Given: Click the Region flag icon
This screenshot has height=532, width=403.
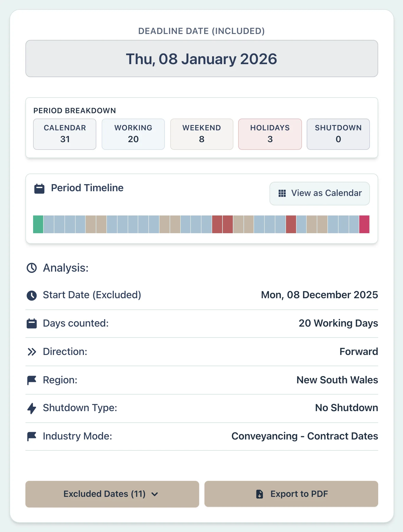Looking at the screenshot, I should tap(32, 380).
